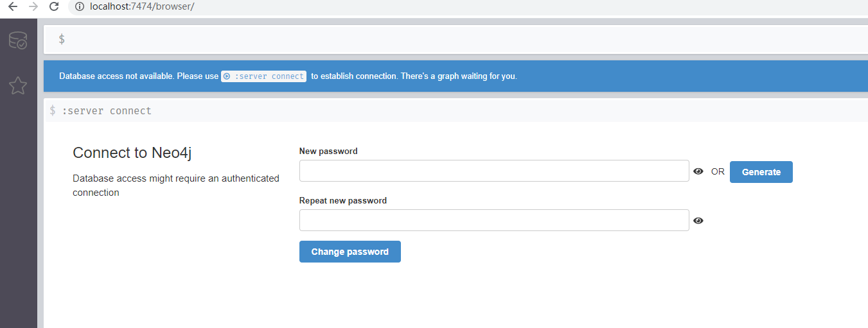Click the top command editor bar
Viewport: 868px width, 328px height.
[450, 39]
